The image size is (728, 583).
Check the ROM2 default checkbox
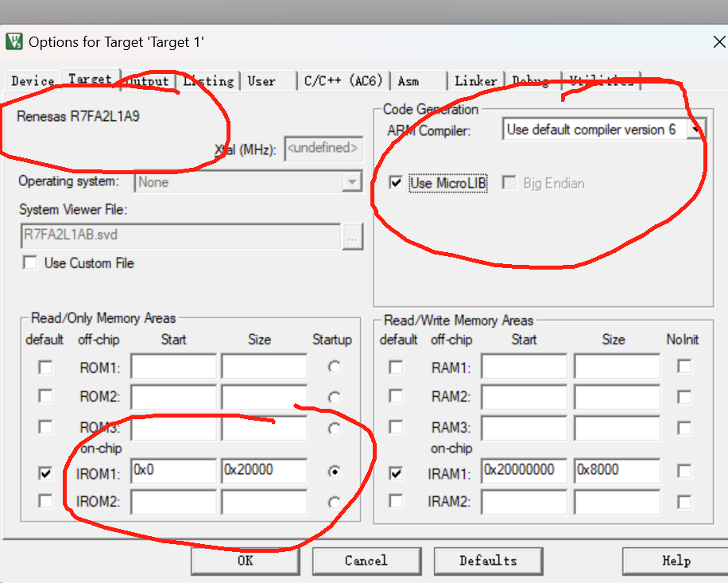tap(45, 396)
